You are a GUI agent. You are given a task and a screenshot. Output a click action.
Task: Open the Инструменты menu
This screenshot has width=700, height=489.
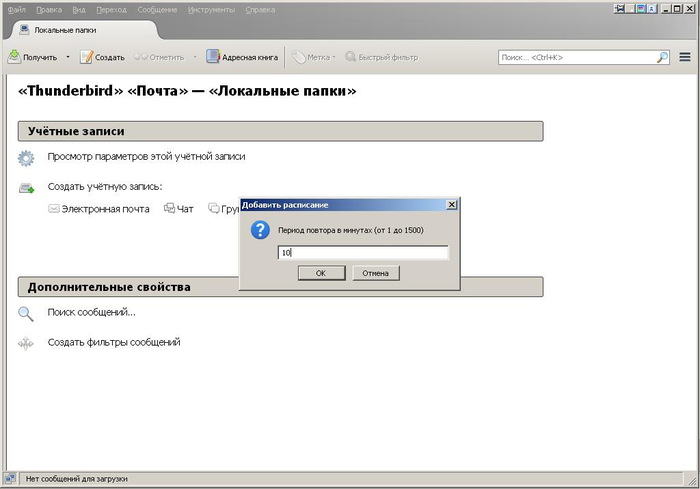pyautogui.click(x=211, y=9)
